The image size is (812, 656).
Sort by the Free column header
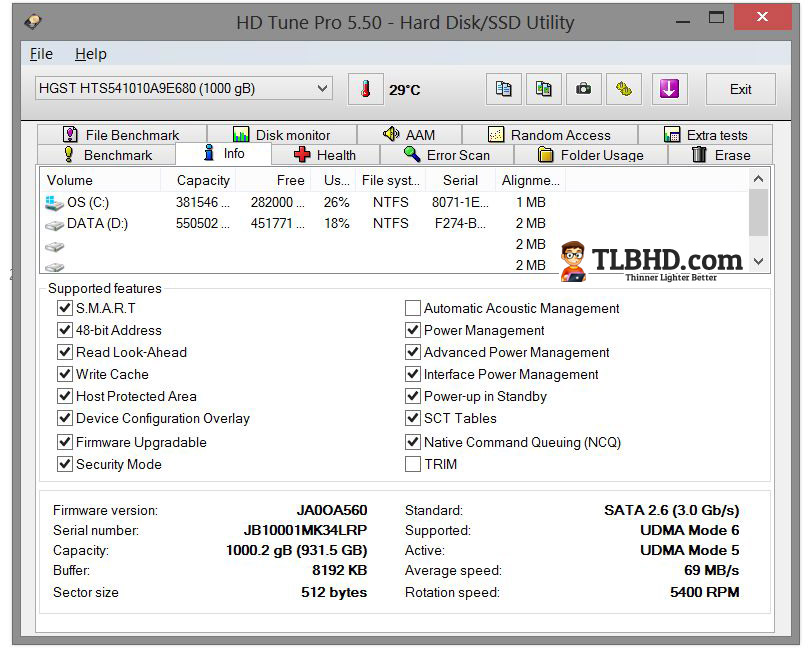(273, 180)
